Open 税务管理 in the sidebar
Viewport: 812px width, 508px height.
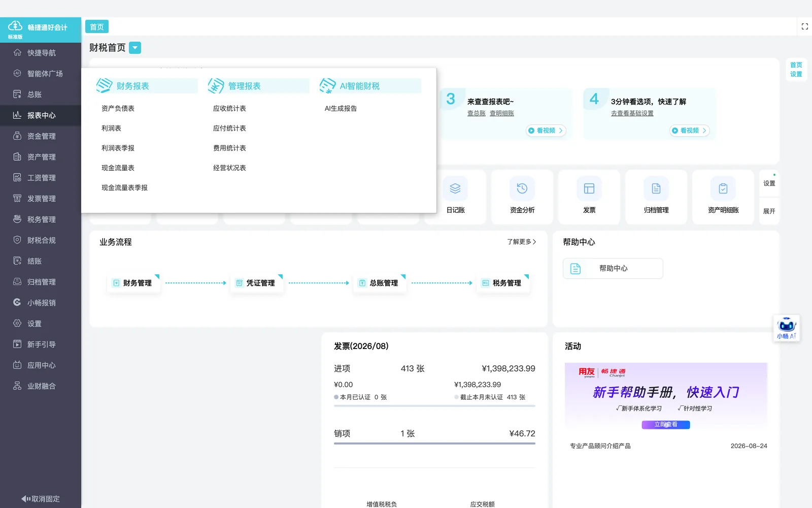pyautogui.click(x=41, y=219)
